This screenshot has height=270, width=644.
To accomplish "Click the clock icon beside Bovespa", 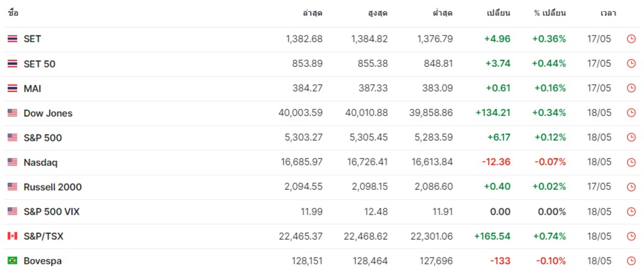I will pos(631,261).
